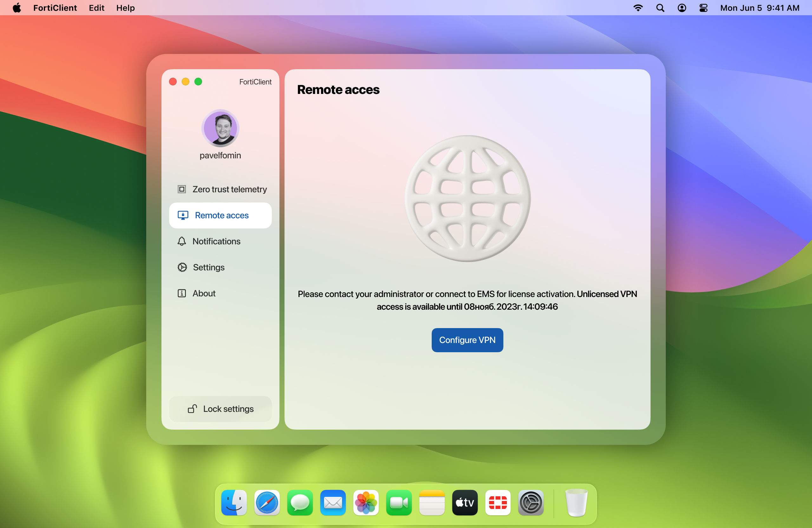Open Spotlight search in menu bar
The image size is (812, 528).
coord(660,8)
